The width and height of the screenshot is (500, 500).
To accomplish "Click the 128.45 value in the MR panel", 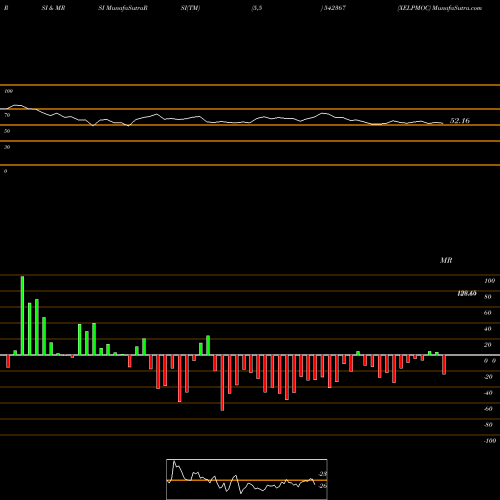I will pos(467,293).
